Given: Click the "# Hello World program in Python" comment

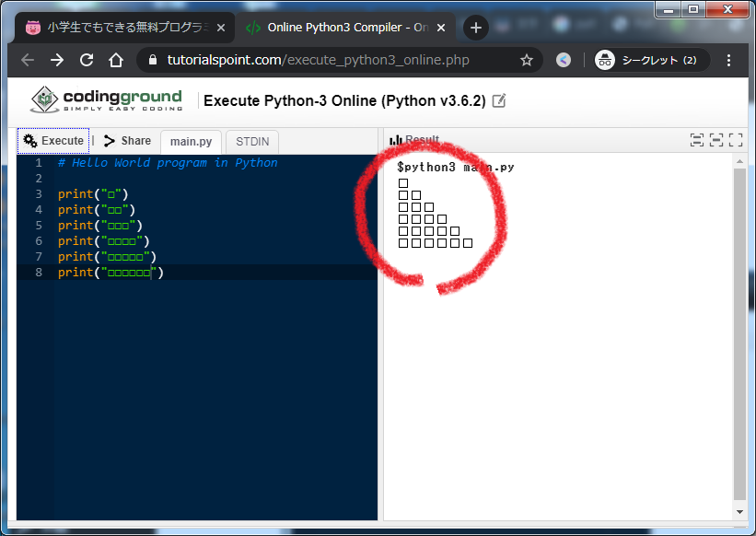Looking at the screenshot, I should [x=168, y=163].
